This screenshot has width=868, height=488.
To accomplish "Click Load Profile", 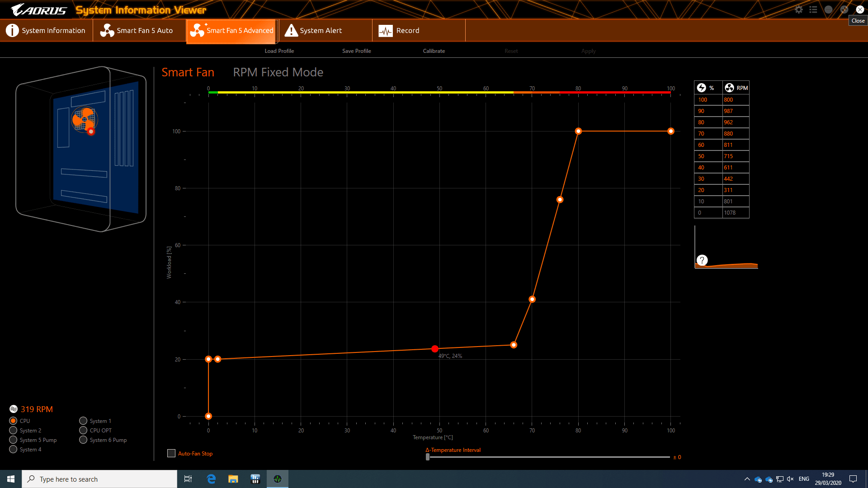I will coord(279,51).
